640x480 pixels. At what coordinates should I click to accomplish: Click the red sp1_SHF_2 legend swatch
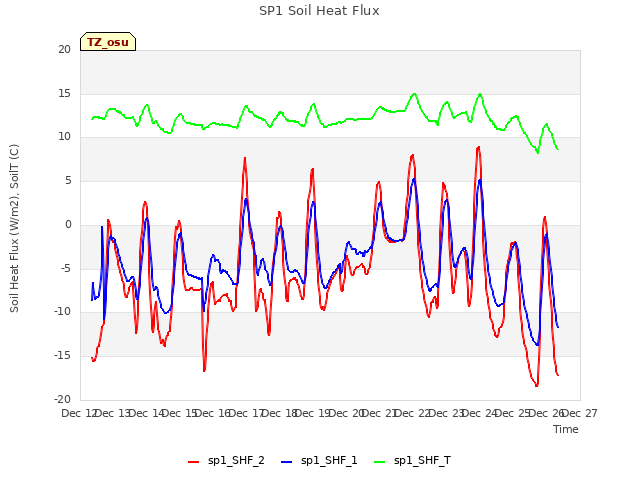(x=193, y=462)
